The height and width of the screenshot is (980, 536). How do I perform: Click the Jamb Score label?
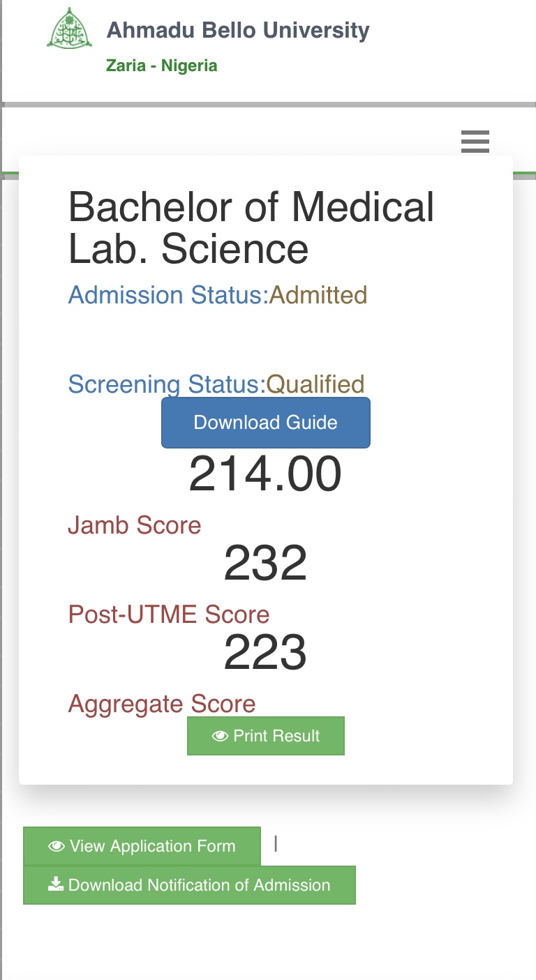tap(135, 525)
